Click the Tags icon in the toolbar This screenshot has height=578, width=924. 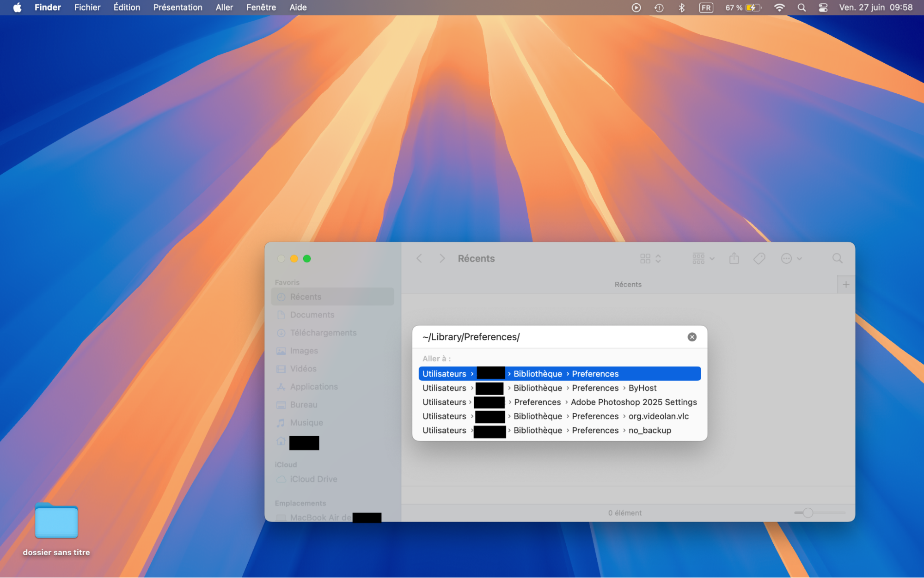pyautogui.click(x=759, y=258)
